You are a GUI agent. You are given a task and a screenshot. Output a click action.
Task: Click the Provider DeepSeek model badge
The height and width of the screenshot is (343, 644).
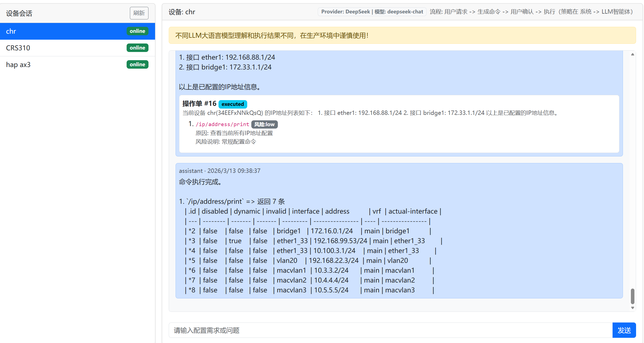(372, 12)
